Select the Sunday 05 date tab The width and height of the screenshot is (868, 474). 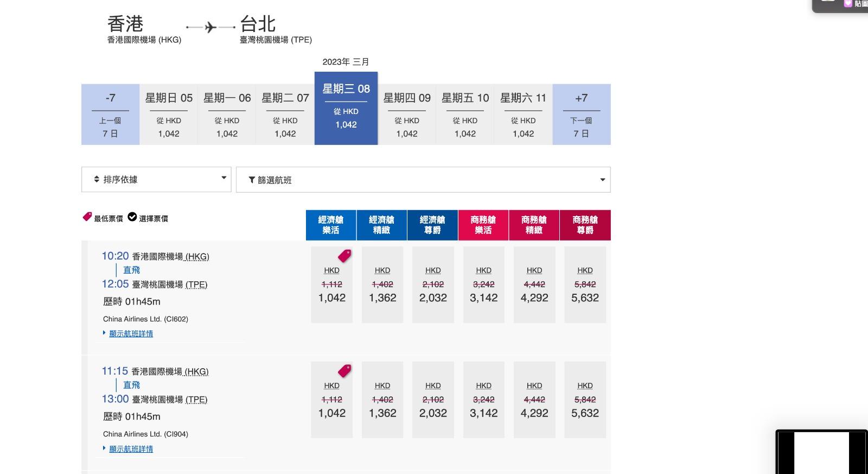[x=169, y=115]
